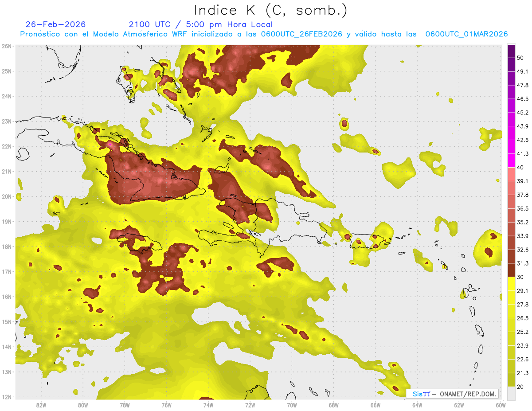Click the legend value '22.6'
532x411 pixels.
[523, 360]
